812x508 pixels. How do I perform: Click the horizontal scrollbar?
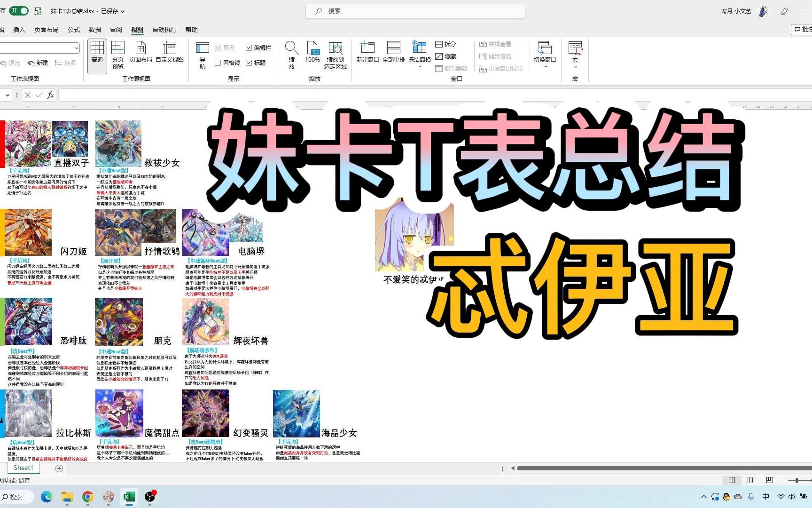(x=664, y=468)
